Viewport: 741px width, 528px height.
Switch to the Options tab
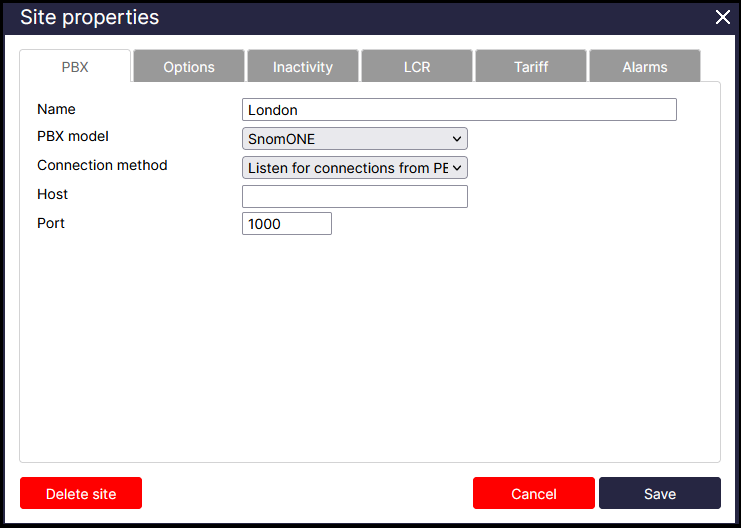click(189, 67)
